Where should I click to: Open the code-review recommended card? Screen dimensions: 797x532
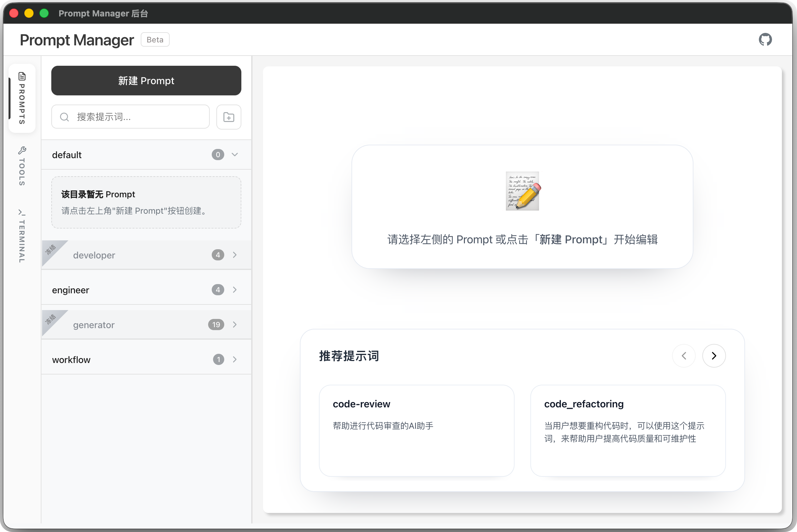(416, 430)
